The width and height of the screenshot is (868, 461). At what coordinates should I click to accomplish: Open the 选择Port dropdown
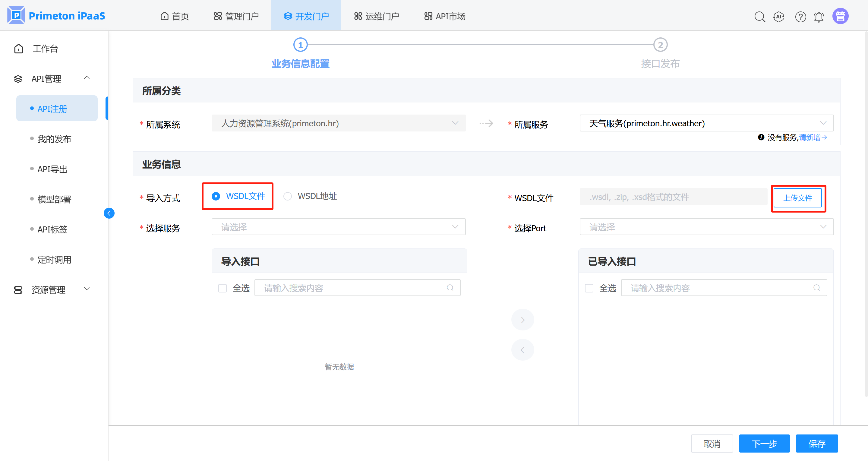[706, 227]
